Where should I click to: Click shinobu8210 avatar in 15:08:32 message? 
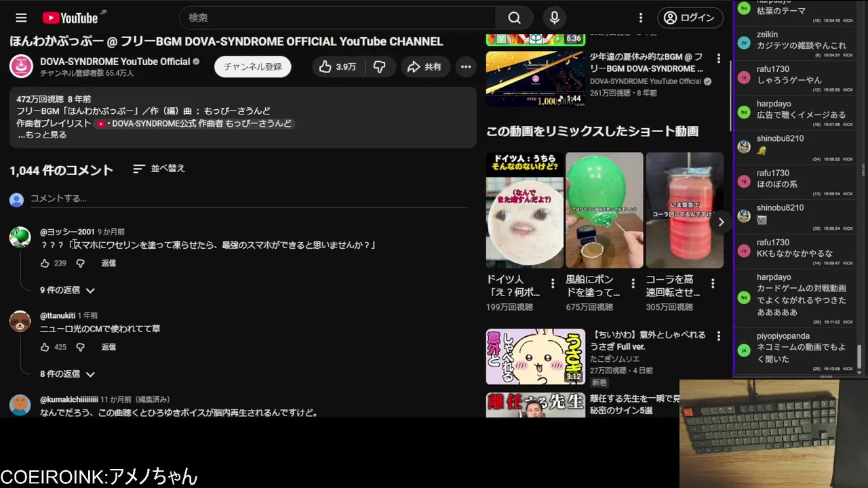pyautogui.click(x=744, y=146)
